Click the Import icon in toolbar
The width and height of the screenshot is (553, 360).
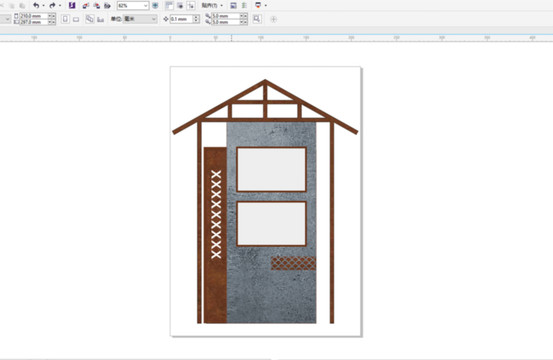pos(86,6)
